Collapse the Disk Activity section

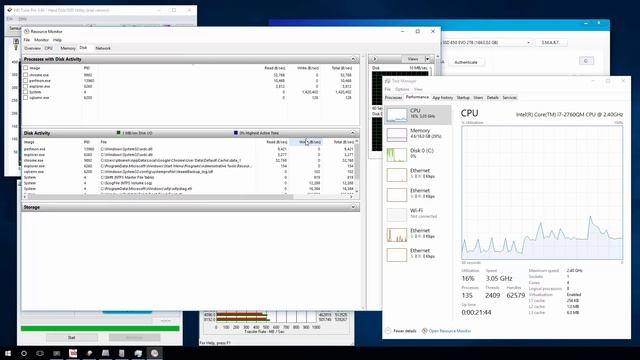tap(353, 133)
